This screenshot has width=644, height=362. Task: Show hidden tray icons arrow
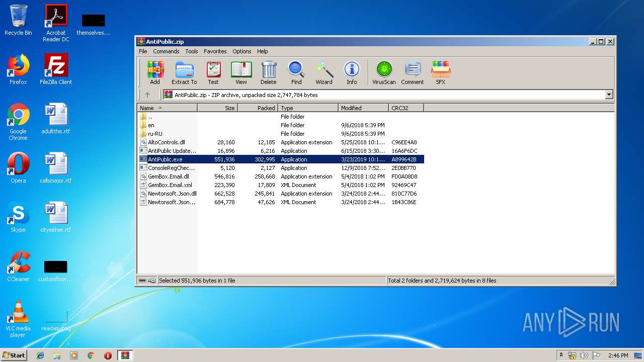pyautogui.click(x=561, y=355)
